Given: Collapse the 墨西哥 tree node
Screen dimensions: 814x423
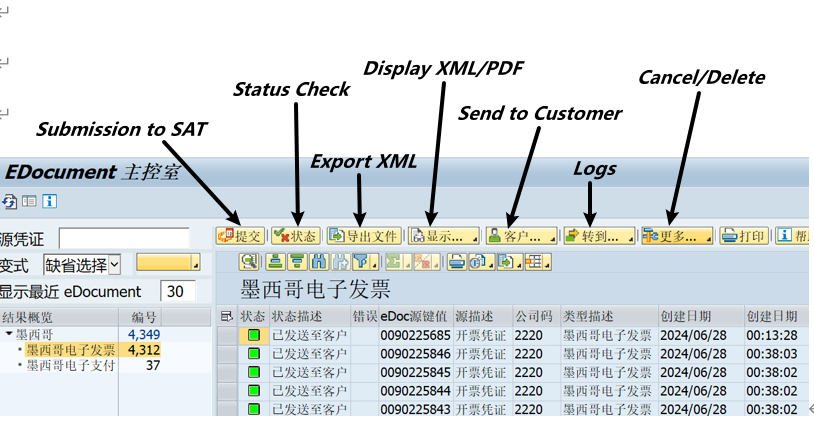Looking at the screenshot, I should [9, 333].
